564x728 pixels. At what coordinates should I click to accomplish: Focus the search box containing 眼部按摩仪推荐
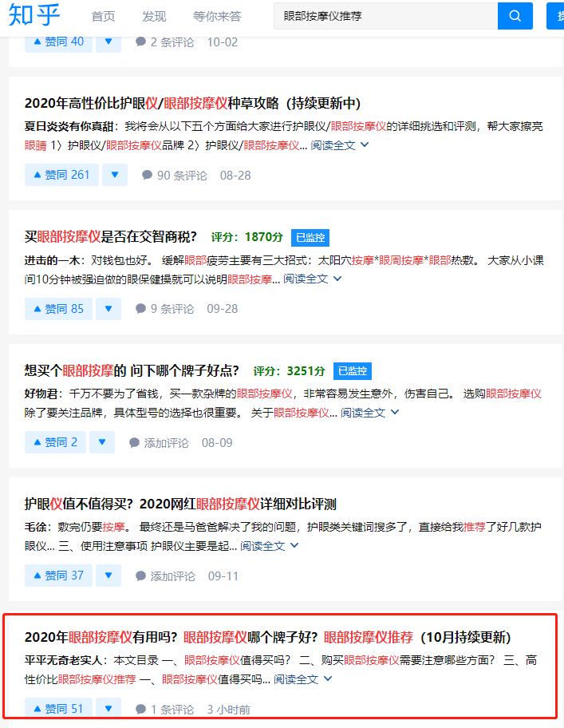click(385, 16)
